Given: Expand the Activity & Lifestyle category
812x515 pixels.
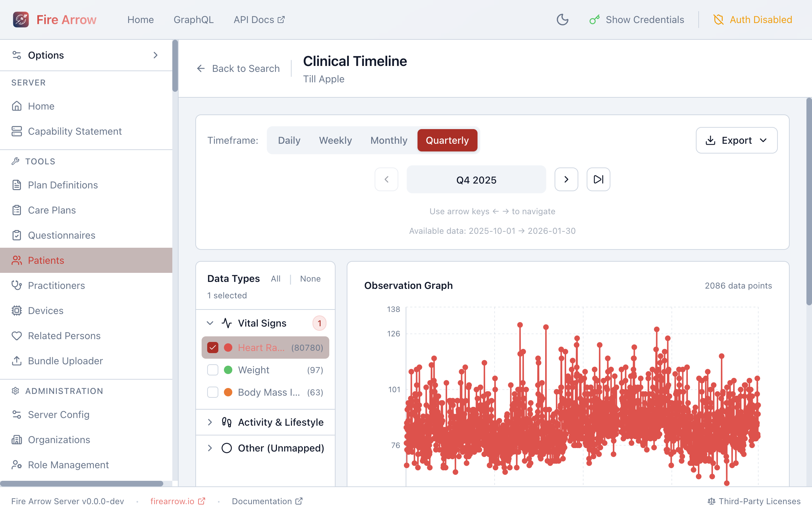Looking at the screenshot, I should (x=210, y=422).
